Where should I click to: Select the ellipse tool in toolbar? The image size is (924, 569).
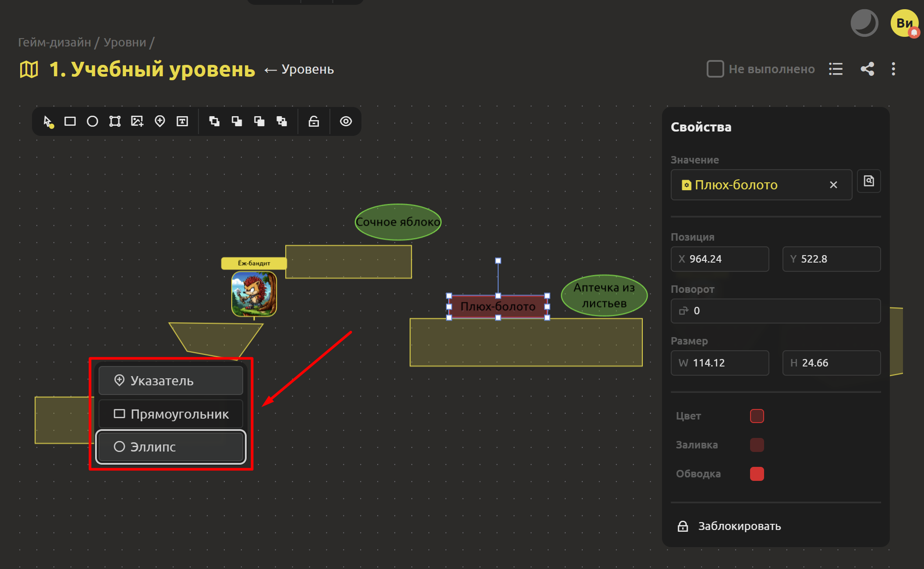click(92, 121)
